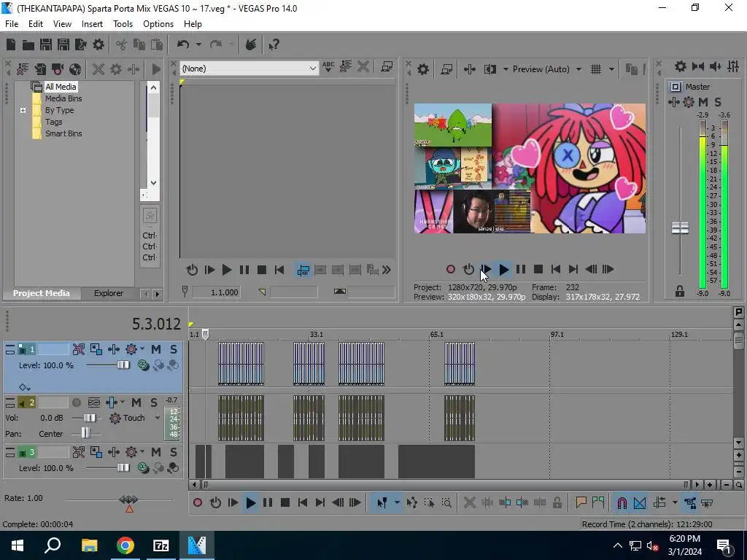The image size is (747, 560).
Task: Click Preview on external monitor icon
Action: click(x=446, y=69)
